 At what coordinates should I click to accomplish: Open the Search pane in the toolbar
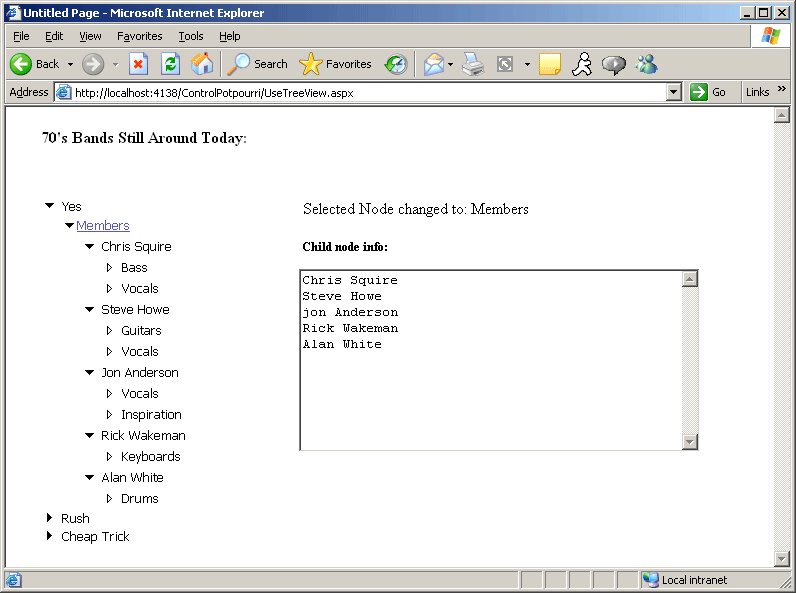pos(258,64)
